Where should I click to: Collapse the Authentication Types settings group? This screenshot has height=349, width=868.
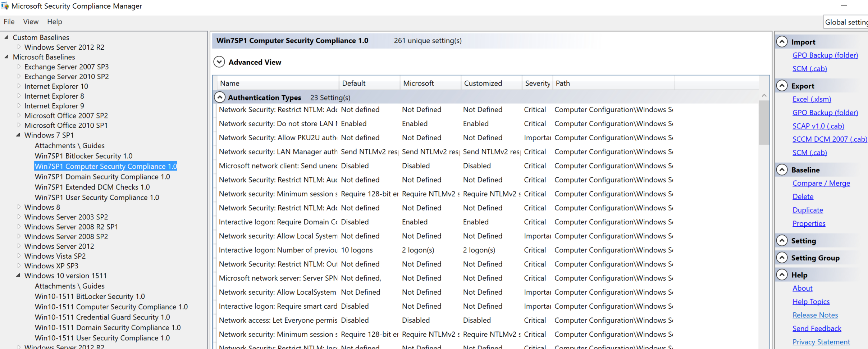click(220, 97)
